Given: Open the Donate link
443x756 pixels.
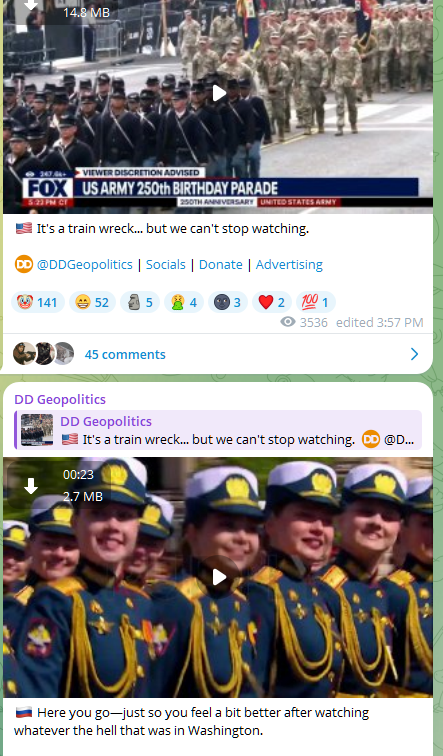Looking at the screenshot, I should 221,264.
